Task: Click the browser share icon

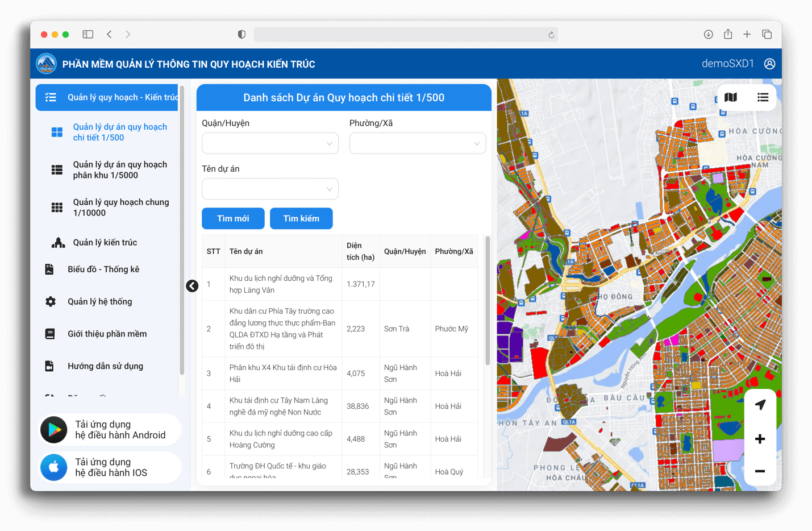Action: [x=728, y=34]
